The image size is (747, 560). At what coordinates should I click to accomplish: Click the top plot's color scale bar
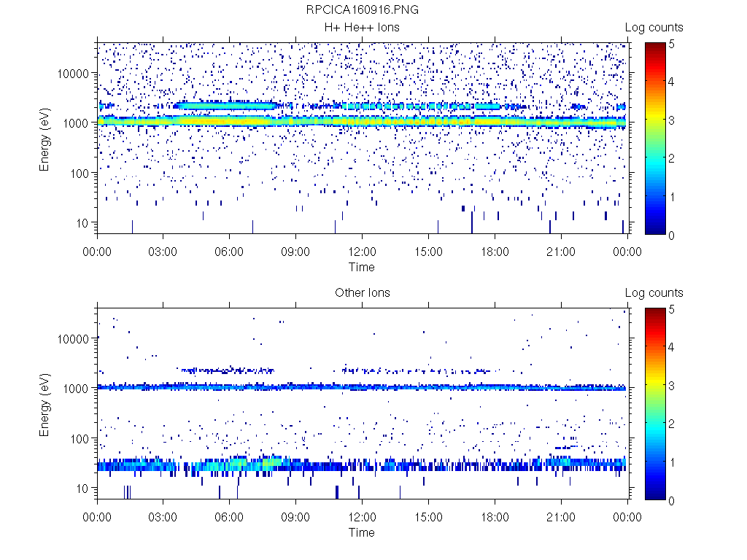click(655, 138)
